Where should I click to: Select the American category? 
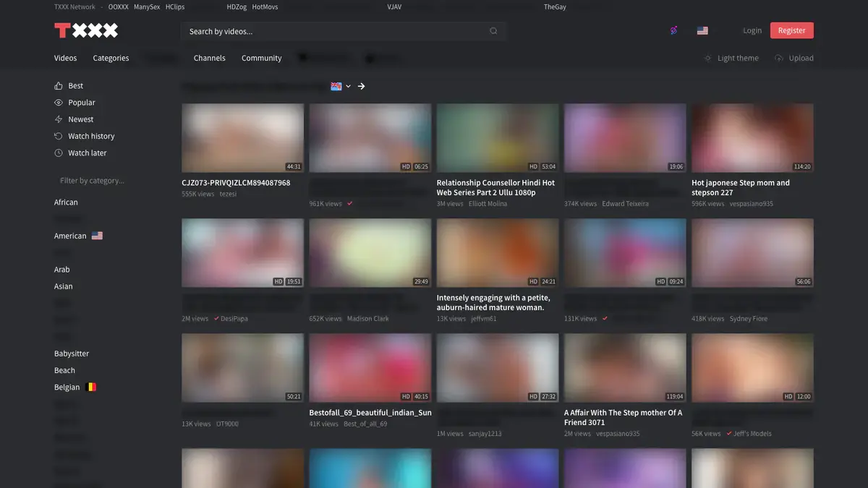click(x=70, y=236)
